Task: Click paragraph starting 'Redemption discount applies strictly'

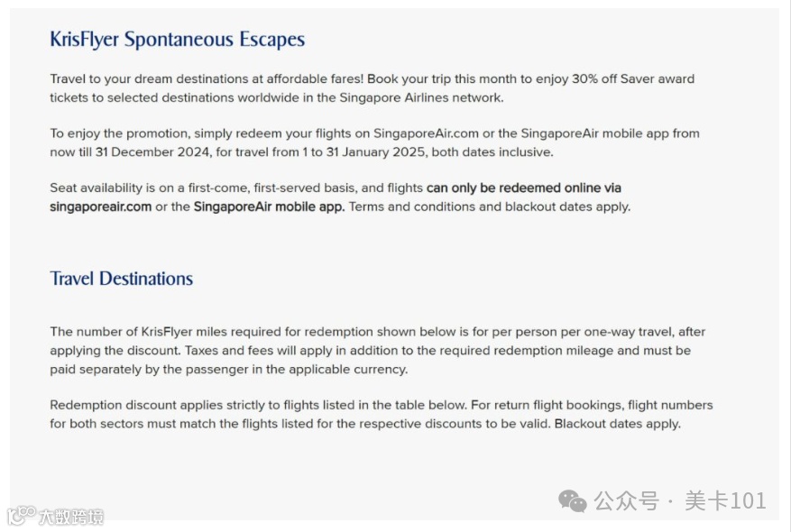Action: [382, 415]
